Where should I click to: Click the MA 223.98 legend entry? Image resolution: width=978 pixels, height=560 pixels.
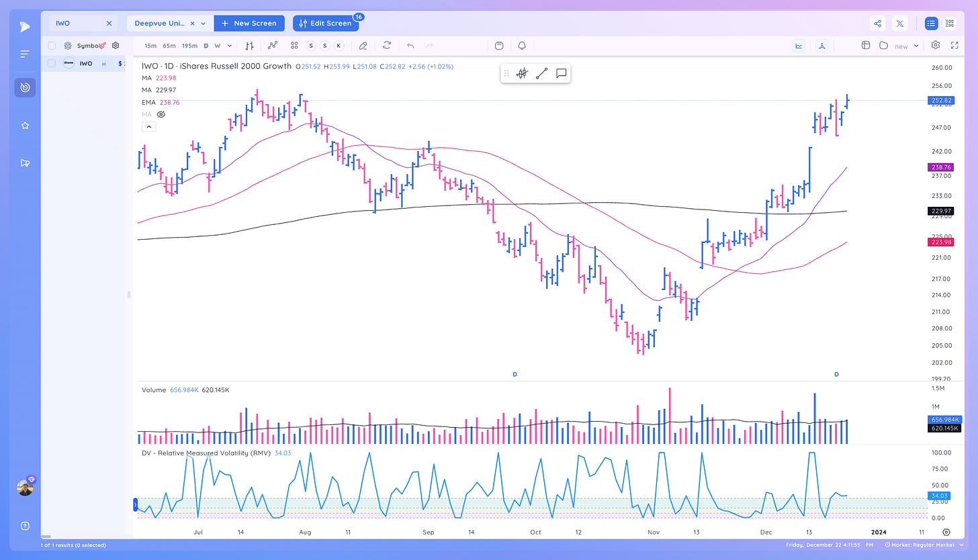(159, 78)
